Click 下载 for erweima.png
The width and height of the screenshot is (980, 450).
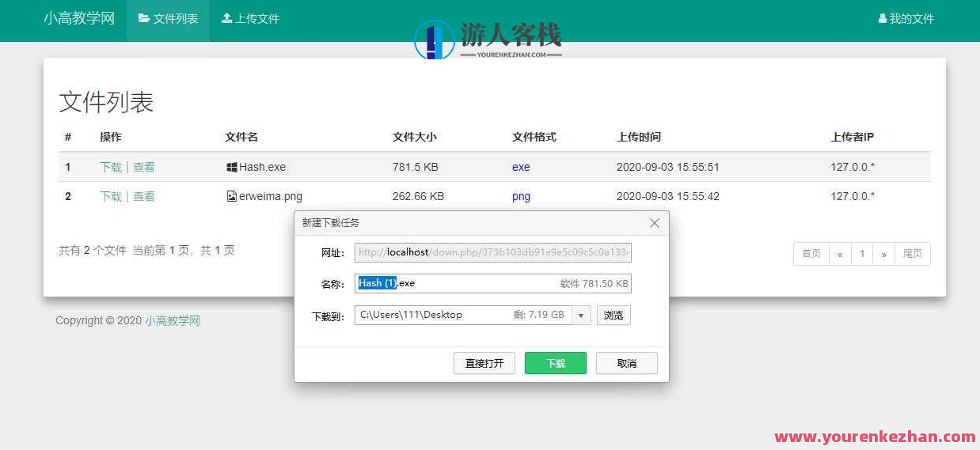pyautogui.click(x=111, y=196)
